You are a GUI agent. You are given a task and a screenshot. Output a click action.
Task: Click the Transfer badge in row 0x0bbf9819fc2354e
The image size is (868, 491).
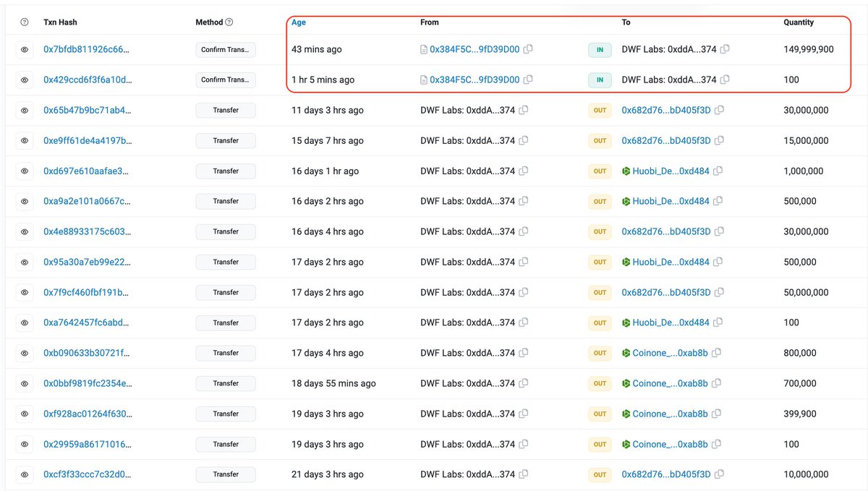point(226,384)
